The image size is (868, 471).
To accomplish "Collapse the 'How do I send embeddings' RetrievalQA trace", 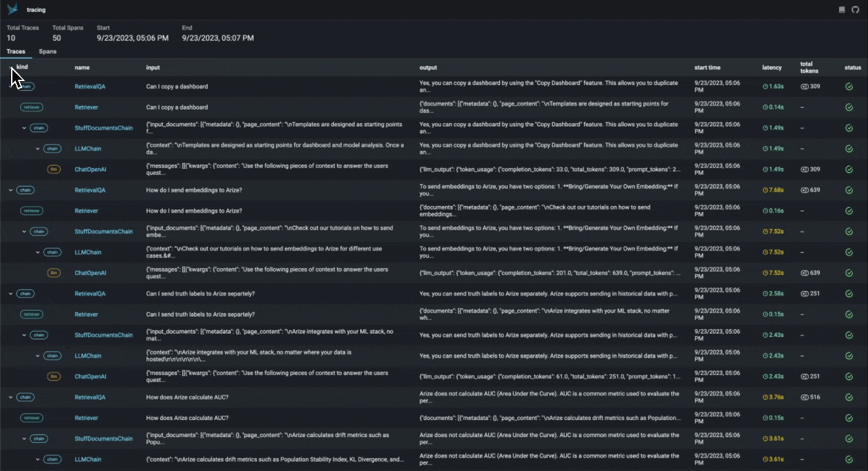I will 10,190.
